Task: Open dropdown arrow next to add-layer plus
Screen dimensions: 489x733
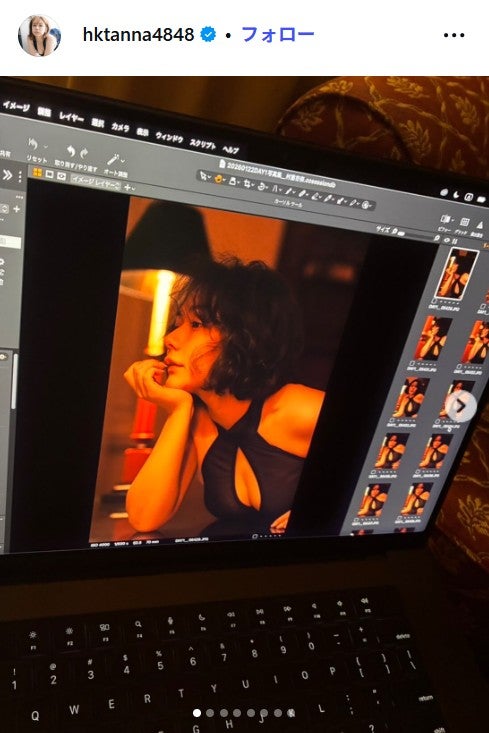Action: click(x=133, y=188)
